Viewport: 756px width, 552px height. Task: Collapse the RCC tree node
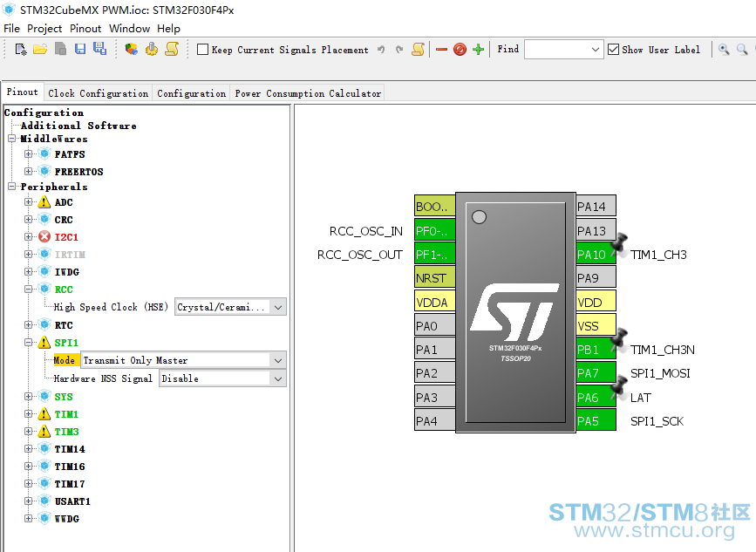29,290
